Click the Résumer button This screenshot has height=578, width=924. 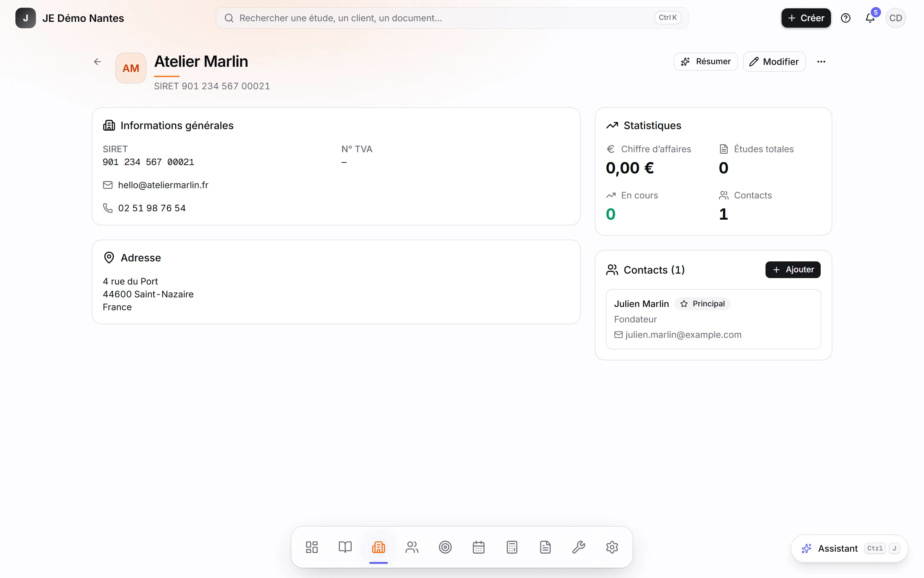pyautogui.click(x=706, y=62)
